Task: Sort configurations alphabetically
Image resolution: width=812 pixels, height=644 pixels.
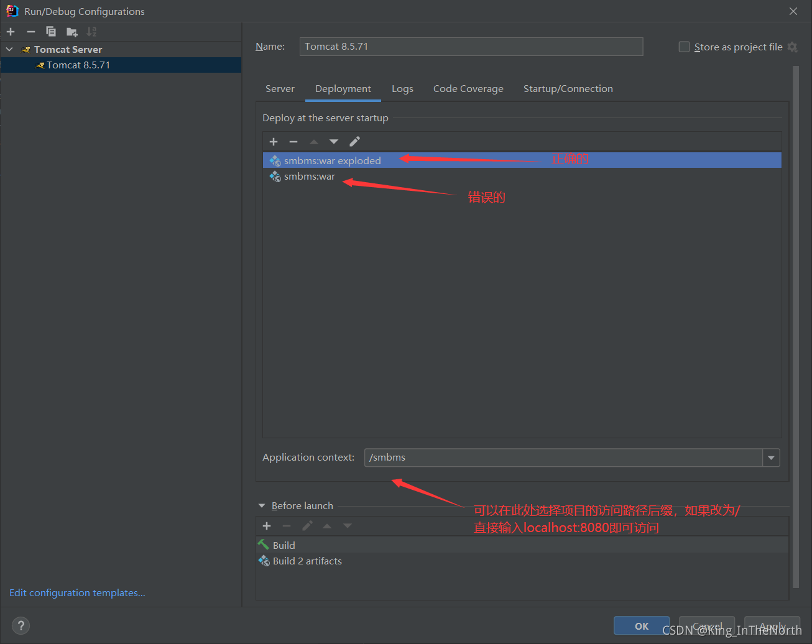Action: click(x=92, y=32)
